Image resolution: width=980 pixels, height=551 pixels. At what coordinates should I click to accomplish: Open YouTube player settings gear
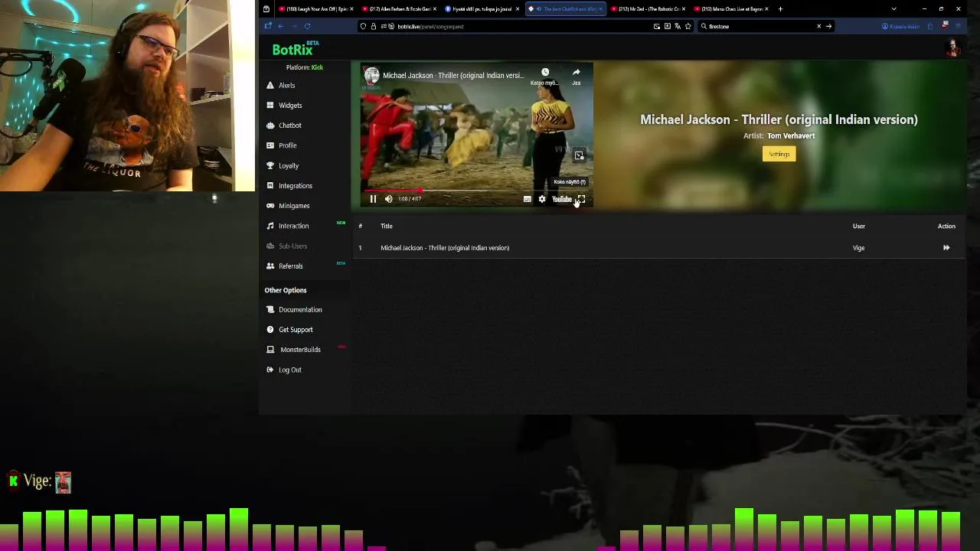click(542, 199)
